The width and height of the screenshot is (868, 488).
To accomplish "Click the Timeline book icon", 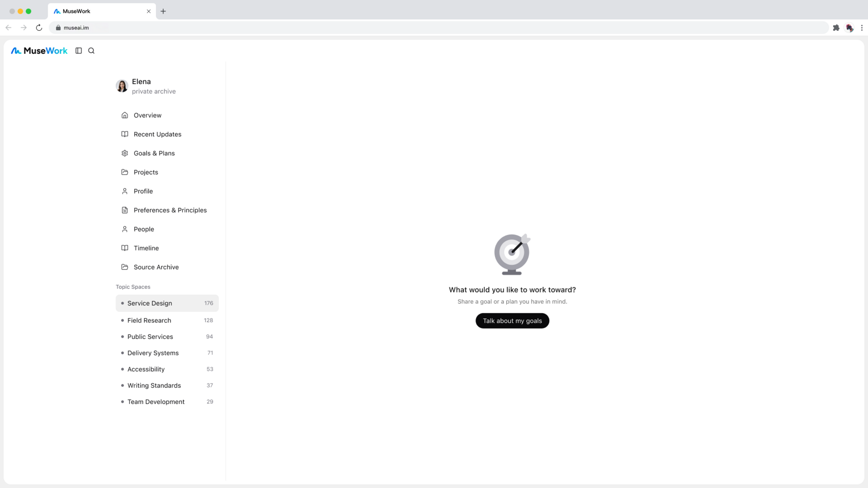I will click(x=125, y=248).
